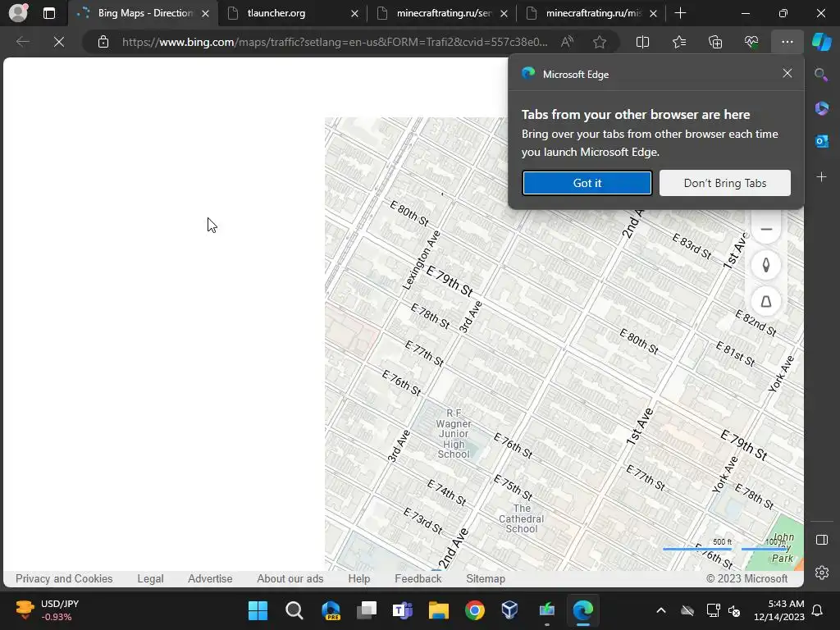Open Outlook sidebar icon
The image size is (840, 630).
click(x=821, y=141)
